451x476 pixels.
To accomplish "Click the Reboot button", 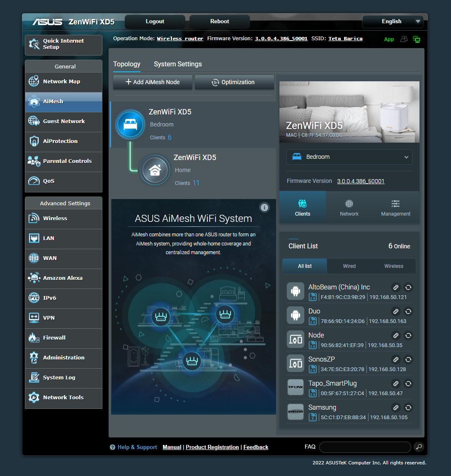I will pyautogui.click(x=219, y=22).
